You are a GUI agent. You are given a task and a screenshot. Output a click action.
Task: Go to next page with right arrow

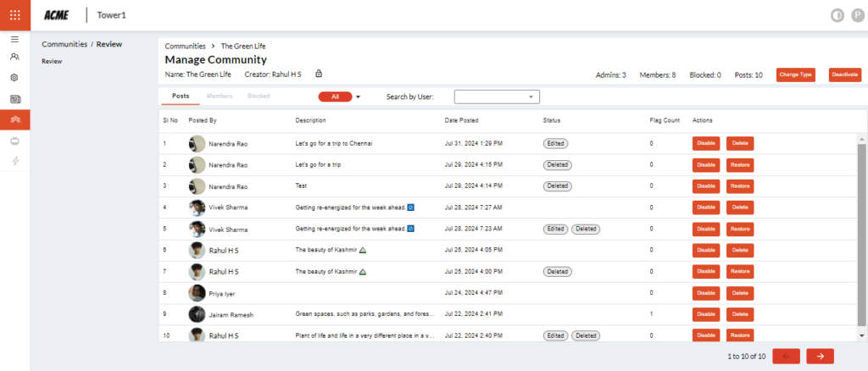pyautogui.click(x=820, y=356)
